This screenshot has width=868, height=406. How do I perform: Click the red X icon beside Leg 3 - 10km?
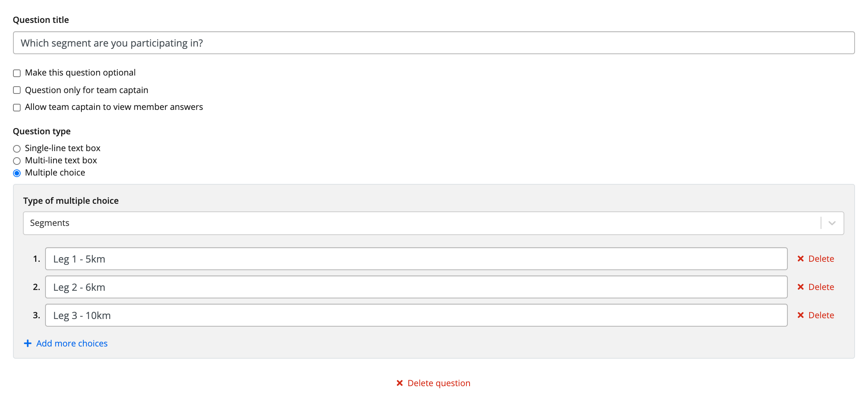[x=800, y=315]
